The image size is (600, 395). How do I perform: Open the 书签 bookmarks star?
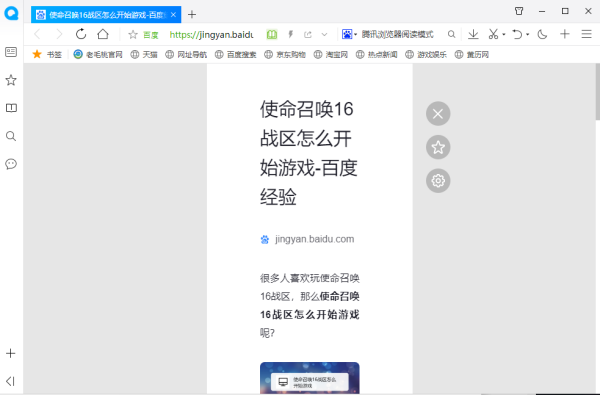(x=47, y=54)
